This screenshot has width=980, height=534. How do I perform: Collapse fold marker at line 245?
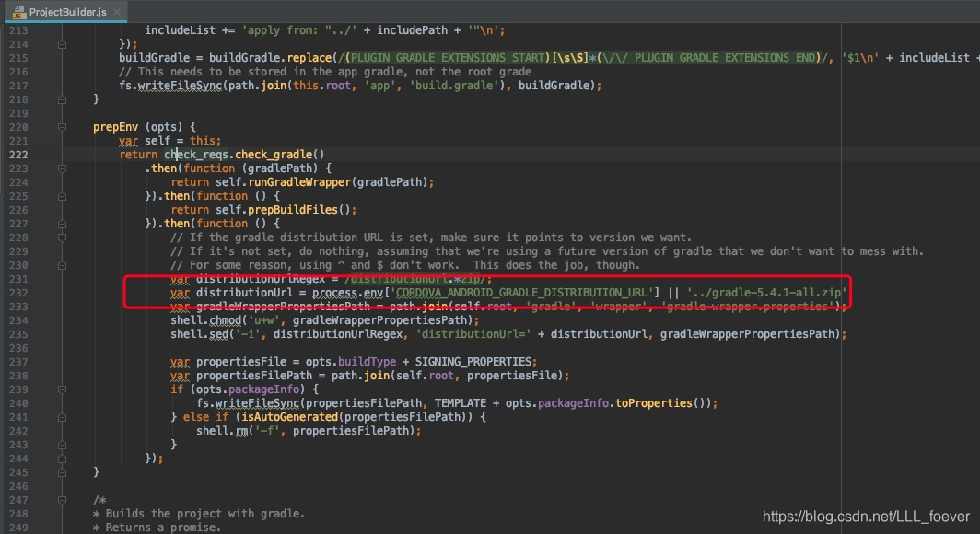click(x=62, y=472)
